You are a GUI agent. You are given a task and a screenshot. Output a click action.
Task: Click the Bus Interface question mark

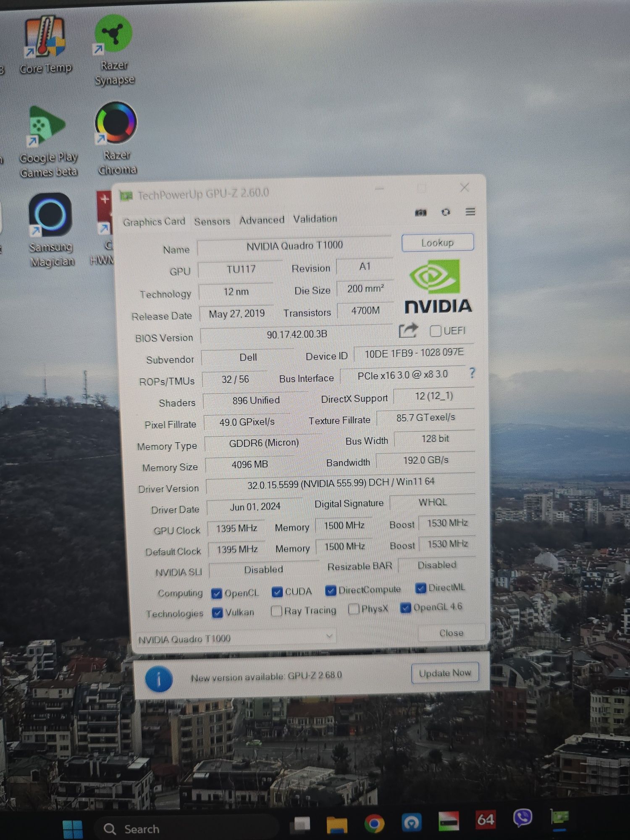coord(472,373)
